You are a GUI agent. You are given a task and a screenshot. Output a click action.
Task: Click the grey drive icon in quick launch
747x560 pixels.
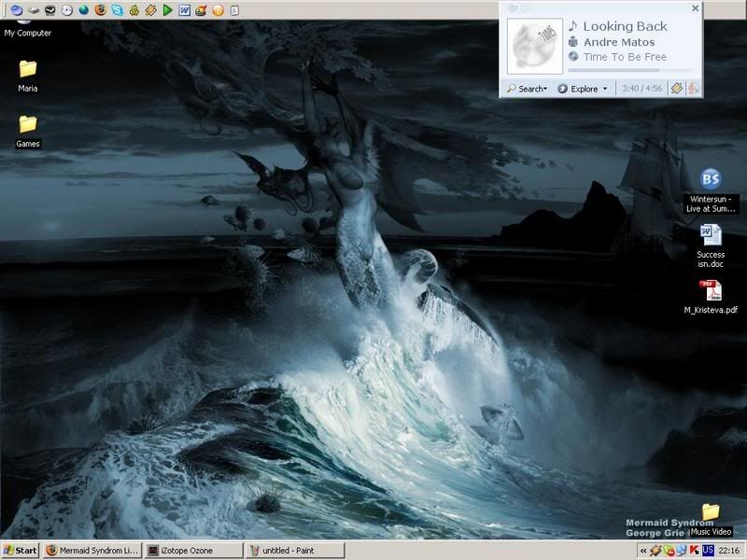coord(34,10)
